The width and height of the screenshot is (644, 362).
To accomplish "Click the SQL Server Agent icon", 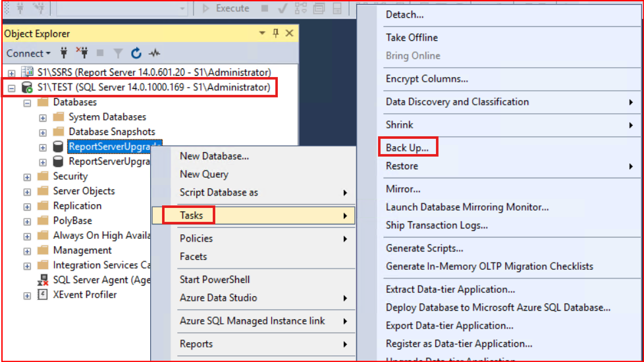I will (43, 280).
